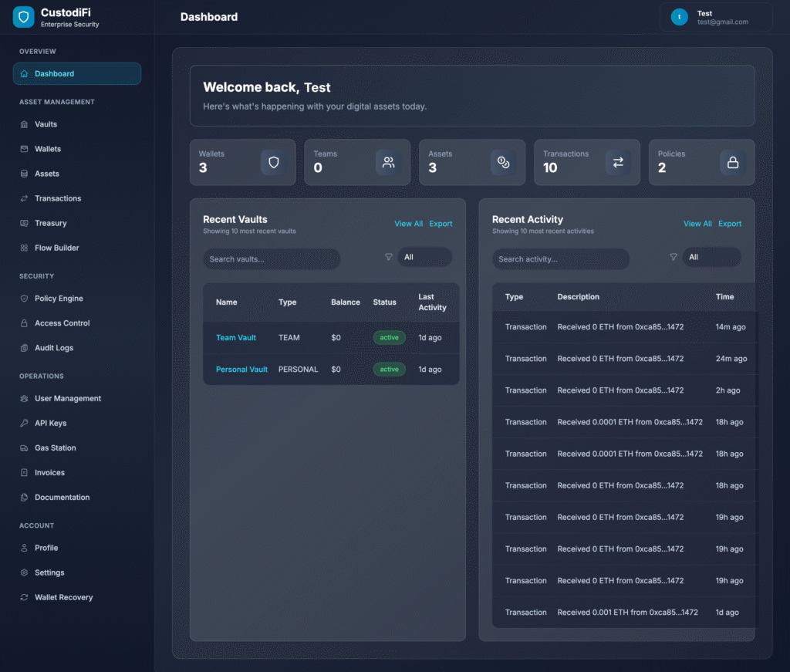Open the Team Vault link
This screenshot has width=790, height=672.
pos(236,337)
